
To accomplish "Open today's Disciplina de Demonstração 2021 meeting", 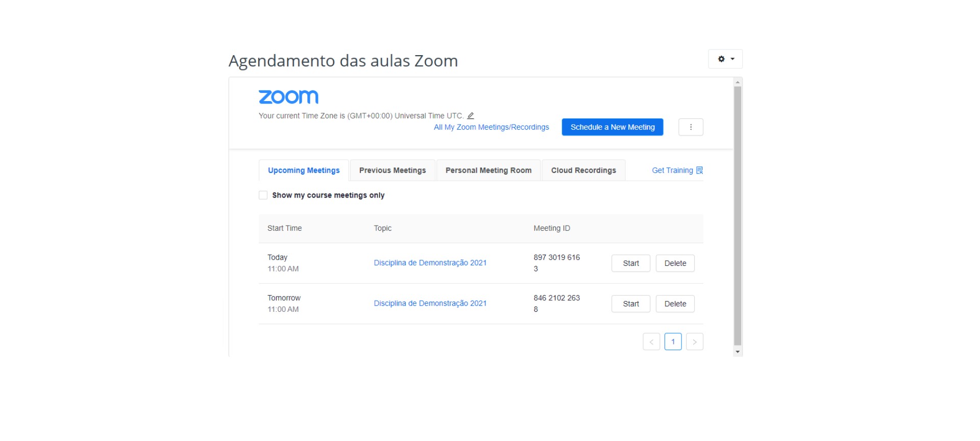I will pyautogui.click(x=430, y=263).
